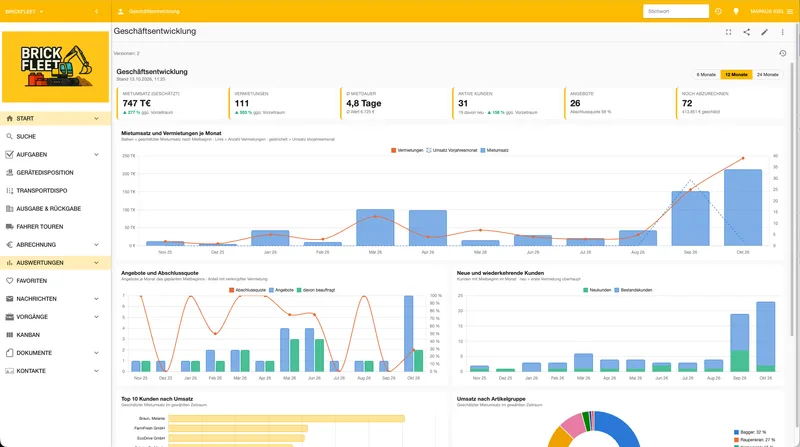Click the VORGÄNGE briefcase icon
800x447 pixels.
tap(9, 317)
